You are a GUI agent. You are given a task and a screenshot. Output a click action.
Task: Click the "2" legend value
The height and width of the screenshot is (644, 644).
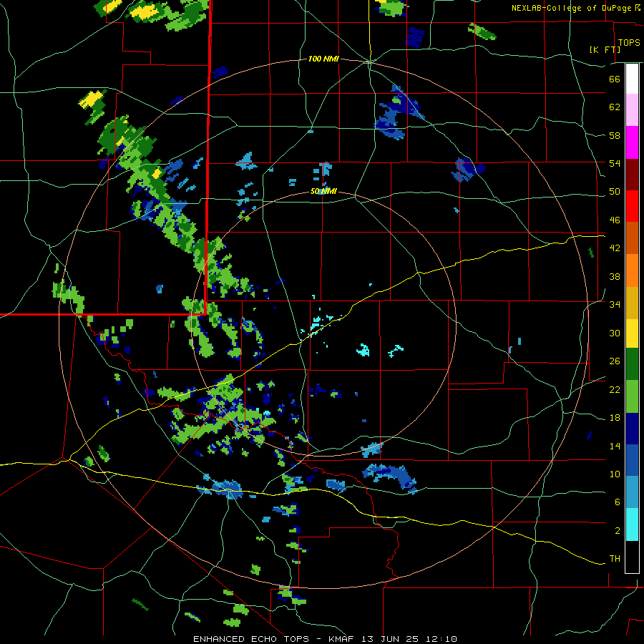point(618,531)
